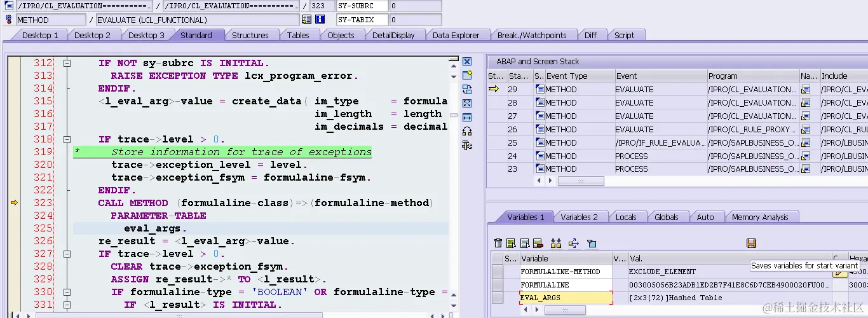Click the Event Type column header
The height and width of the screenshot is (318, 868).
[x=580, y=76]
